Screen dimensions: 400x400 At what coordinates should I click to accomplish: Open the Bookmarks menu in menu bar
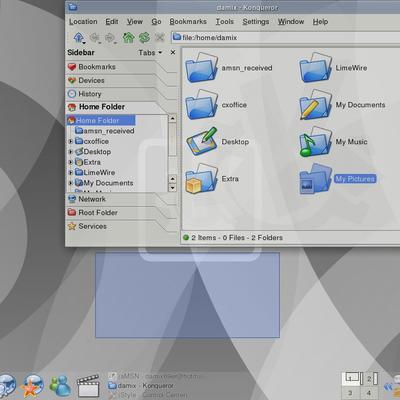click(188, 22)
